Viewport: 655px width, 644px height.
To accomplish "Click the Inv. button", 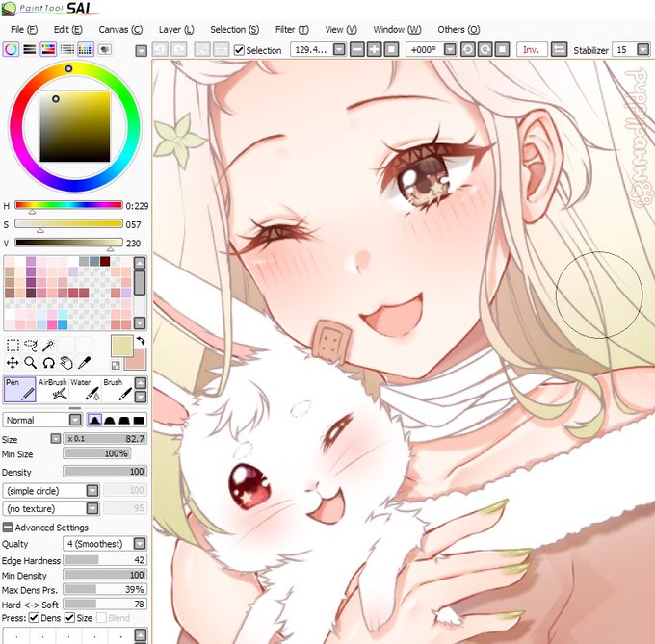I will click(x=532, y=50).
